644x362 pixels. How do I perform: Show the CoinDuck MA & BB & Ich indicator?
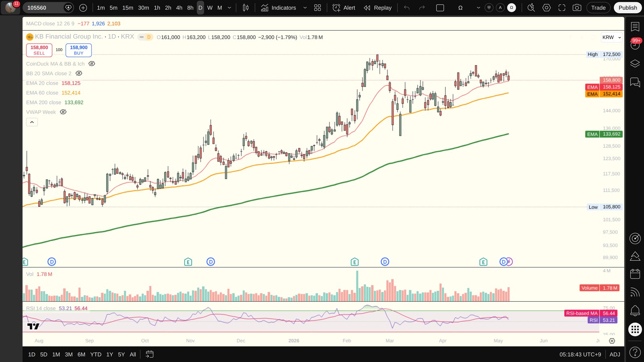92,64
